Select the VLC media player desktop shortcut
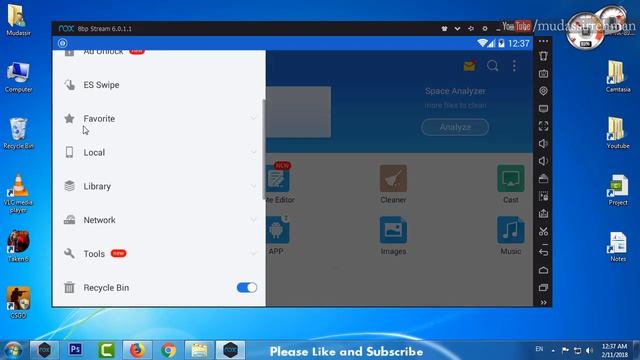This screenshot has height=360, width=640. 18,194
